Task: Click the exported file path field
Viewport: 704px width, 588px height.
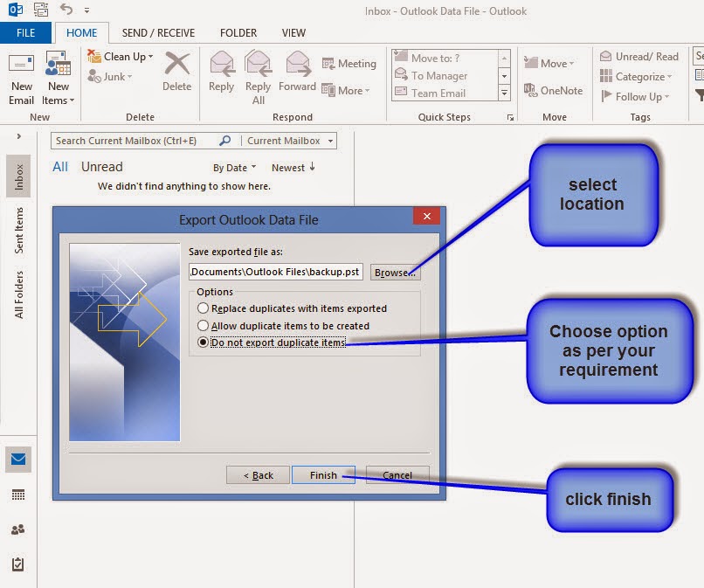Action: [276, 272]
